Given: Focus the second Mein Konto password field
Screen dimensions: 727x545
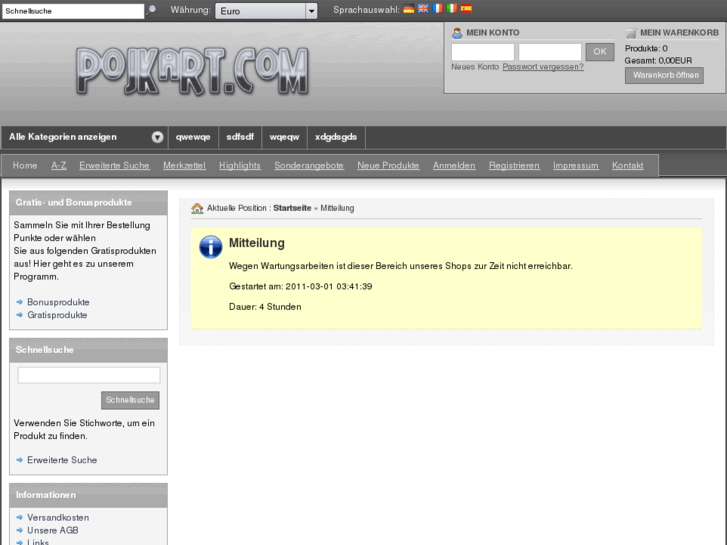Looking at the screenshot, I should coord(550,52).
